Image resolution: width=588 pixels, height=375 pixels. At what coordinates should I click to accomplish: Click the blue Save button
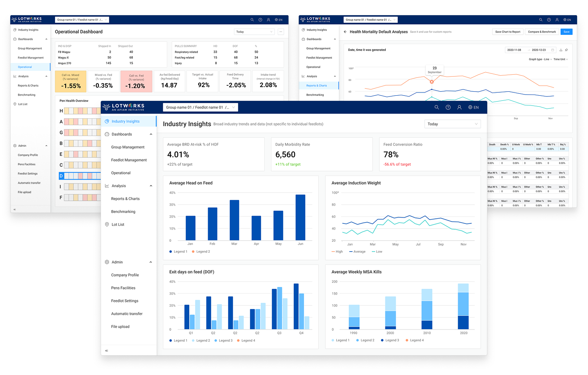567,32
